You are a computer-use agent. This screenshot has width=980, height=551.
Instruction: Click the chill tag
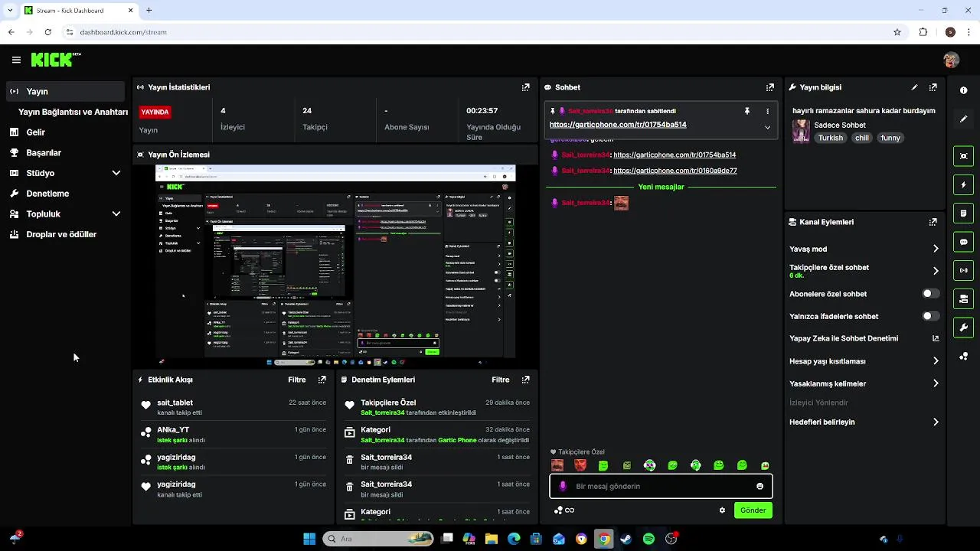(x=862, y=138)
